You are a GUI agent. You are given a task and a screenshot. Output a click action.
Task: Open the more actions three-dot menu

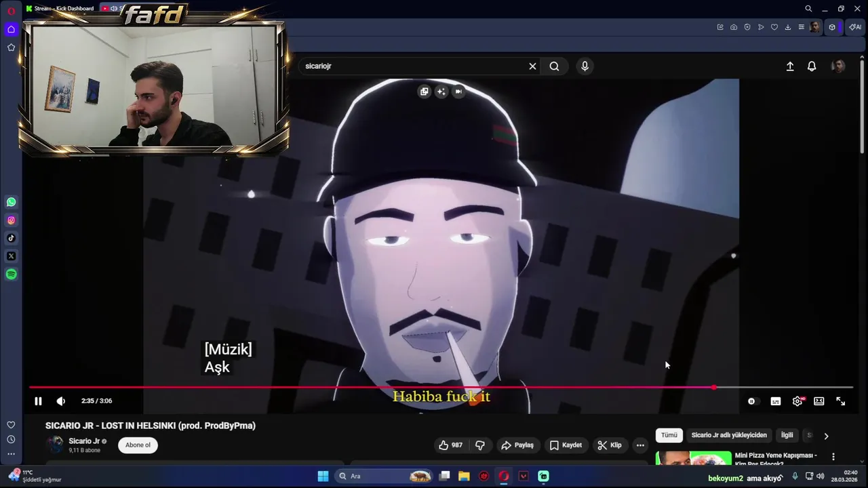640,445
